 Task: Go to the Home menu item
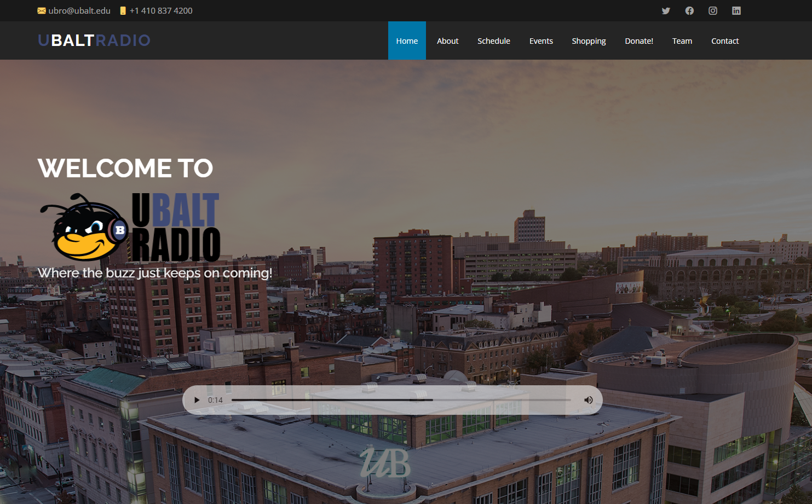pos(407,41)
